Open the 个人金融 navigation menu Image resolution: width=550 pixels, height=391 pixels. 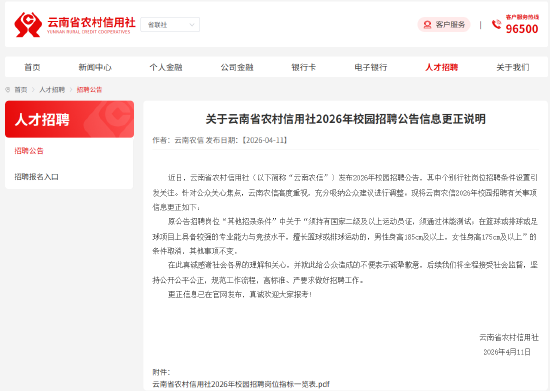click(166, 67)
